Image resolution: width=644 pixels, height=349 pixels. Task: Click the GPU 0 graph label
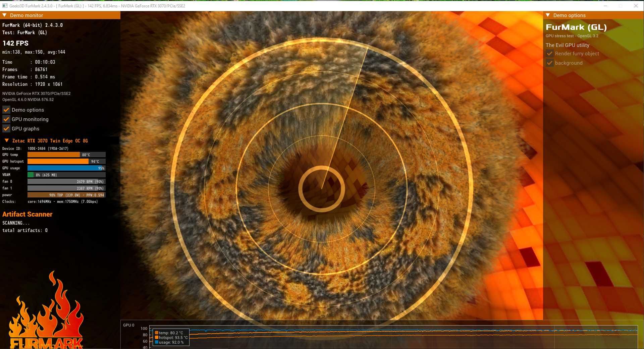(x=128, y=325)
